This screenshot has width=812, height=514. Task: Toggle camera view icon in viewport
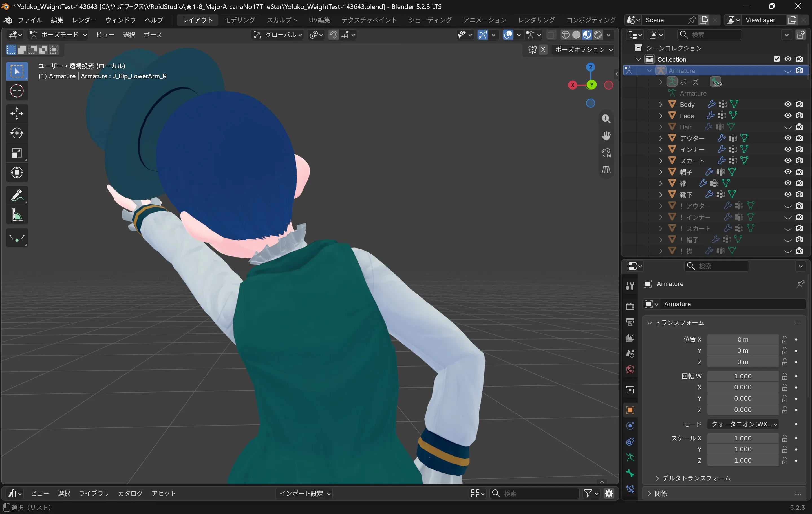[x=606, y=153]
